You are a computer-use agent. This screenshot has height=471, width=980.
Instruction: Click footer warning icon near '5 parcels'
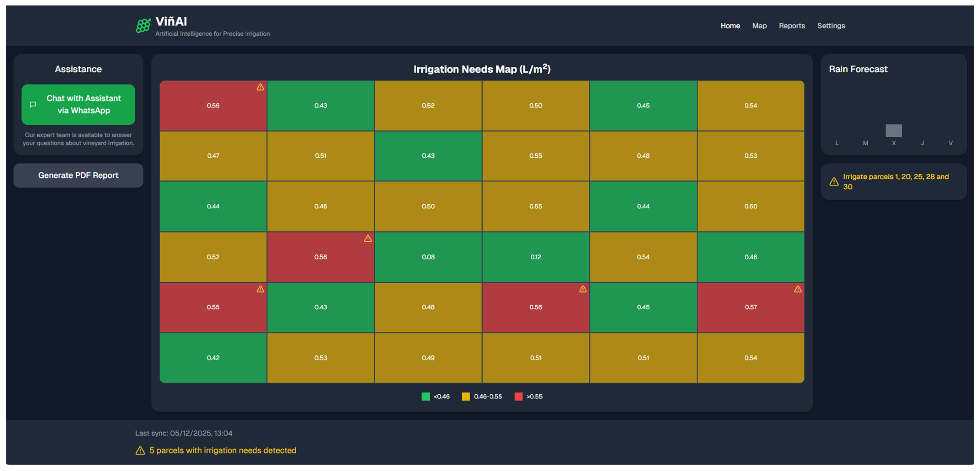pyautogui.click(x=140, y=450)
